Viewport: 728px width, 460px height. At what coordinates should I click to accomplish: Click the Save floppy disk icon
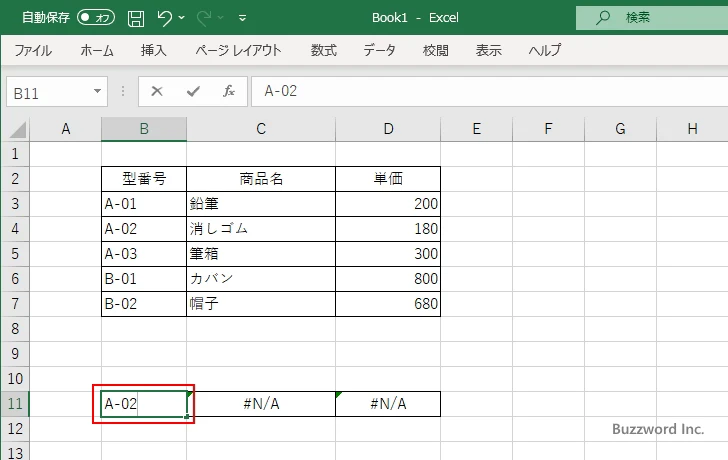136,18
